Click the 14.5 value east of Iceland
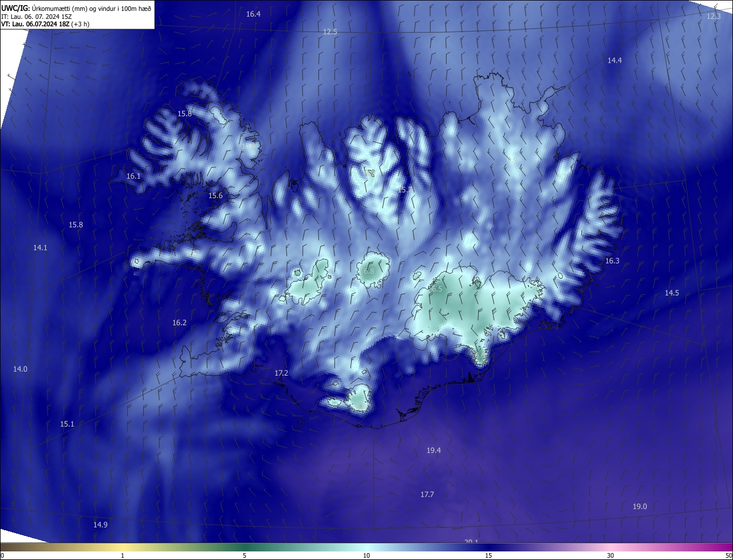Screen dimensions: 733x560 [x=672, y=293]
